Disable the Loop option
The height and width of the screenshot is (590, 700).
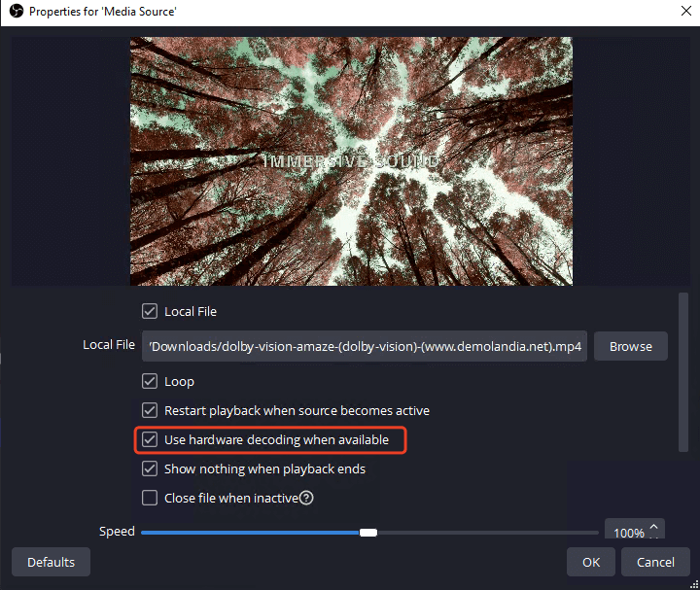150,382
